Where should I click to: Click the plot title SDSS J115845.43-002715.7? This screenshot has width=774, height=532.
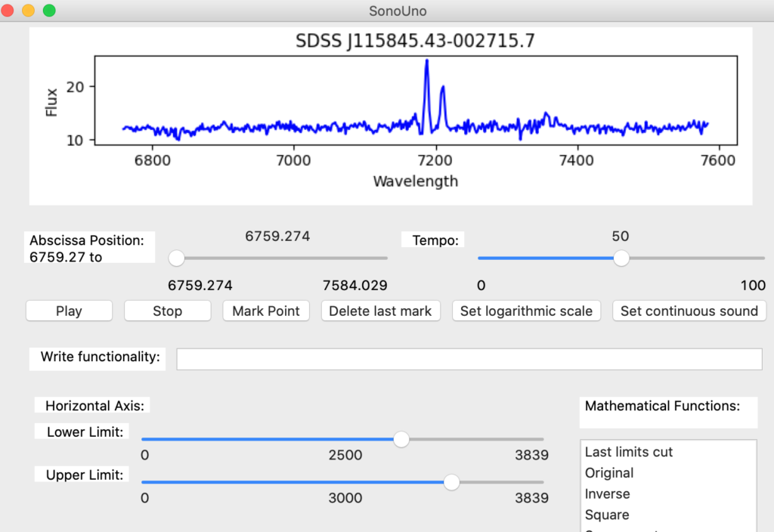(415, 41)
